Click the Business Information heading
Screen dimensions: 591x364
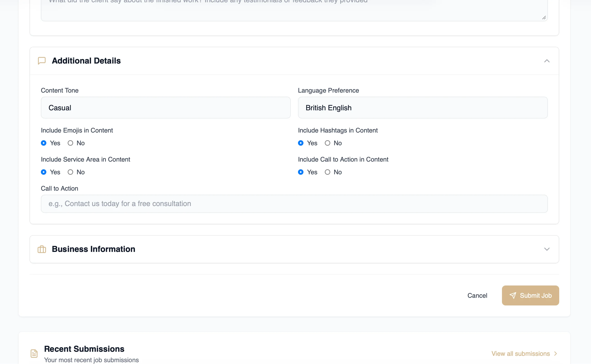pyautogui.click(x=94, y=249)
